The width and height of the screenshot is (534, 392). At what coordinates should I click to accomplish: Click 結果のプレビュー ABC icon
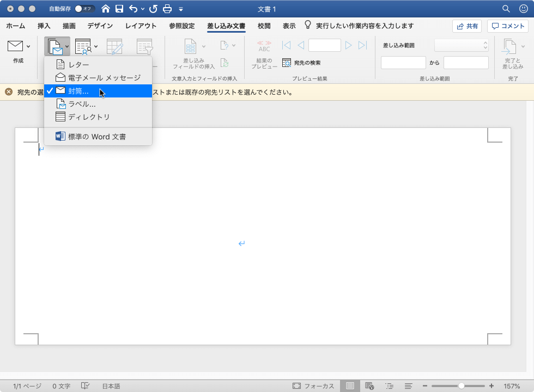[264, 46]
